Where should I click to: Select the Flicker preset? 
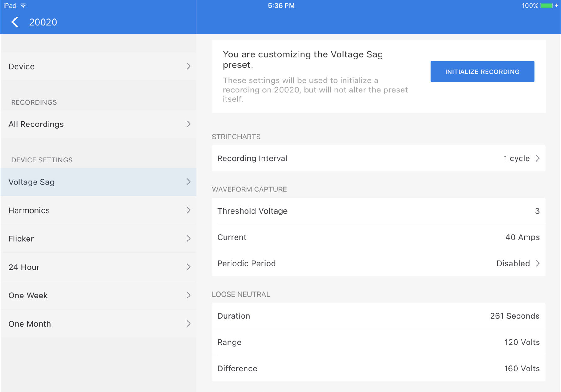pyautogui.click(x=98, y=239)
